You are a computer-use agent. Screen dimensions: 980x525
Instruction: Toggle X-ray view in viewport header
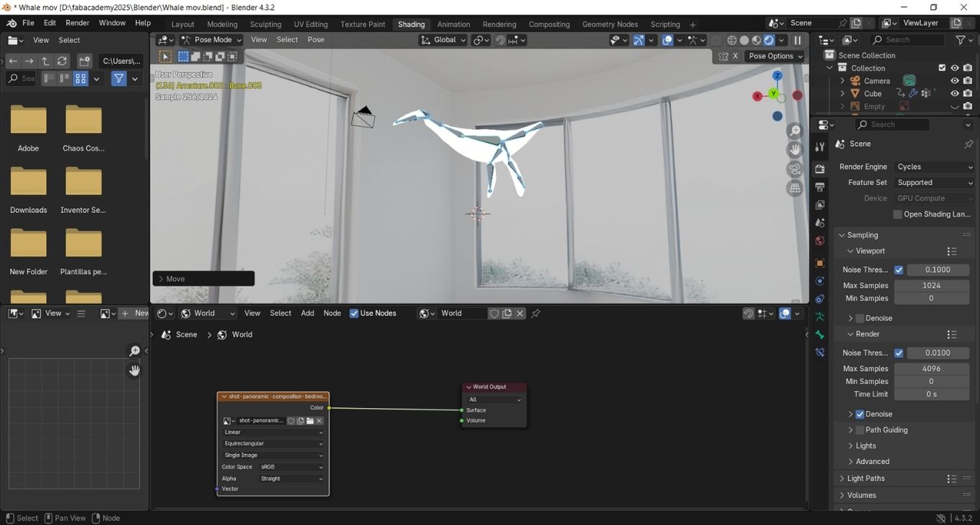(x=716, y=40)
